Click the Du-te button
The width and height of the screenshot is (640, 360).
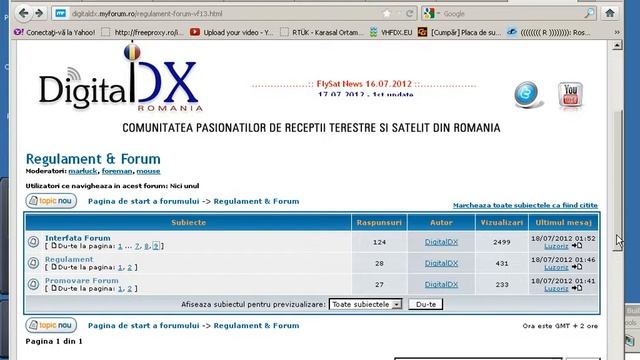[425, 304]
